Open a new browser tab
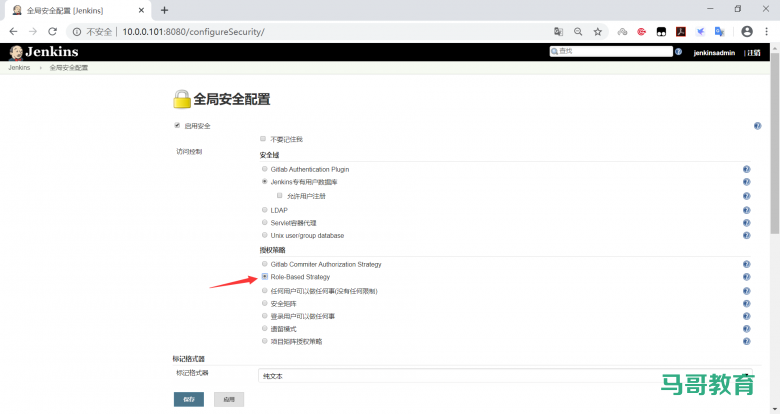780x414 pixels. pos(164,10)
